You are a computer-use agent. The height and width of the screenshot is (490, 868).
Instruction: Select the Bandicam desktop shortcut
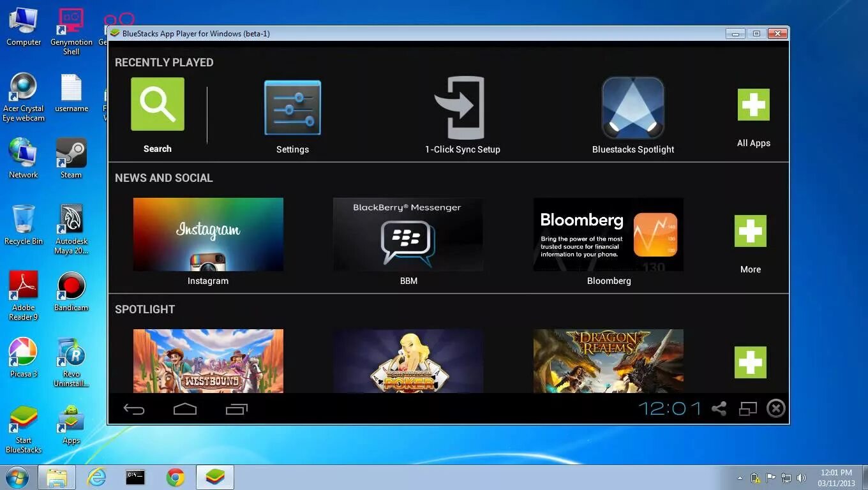tap(71, 291)
